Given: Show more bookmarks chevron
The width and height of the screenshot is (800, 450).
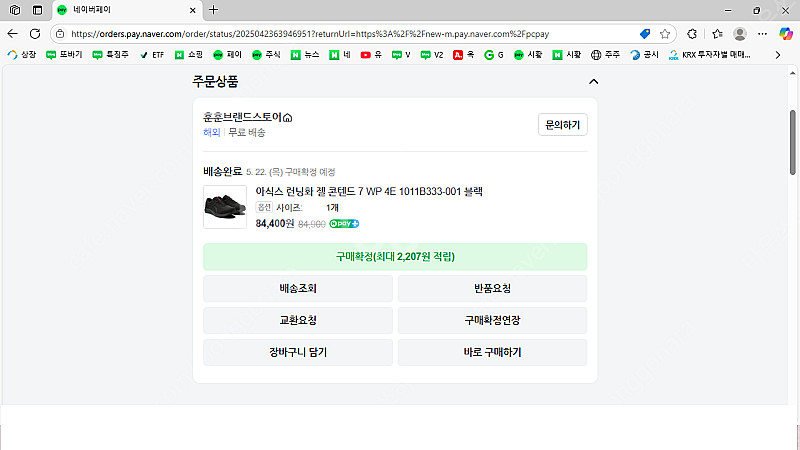Looking at the screenshot, I should point(778,55).
